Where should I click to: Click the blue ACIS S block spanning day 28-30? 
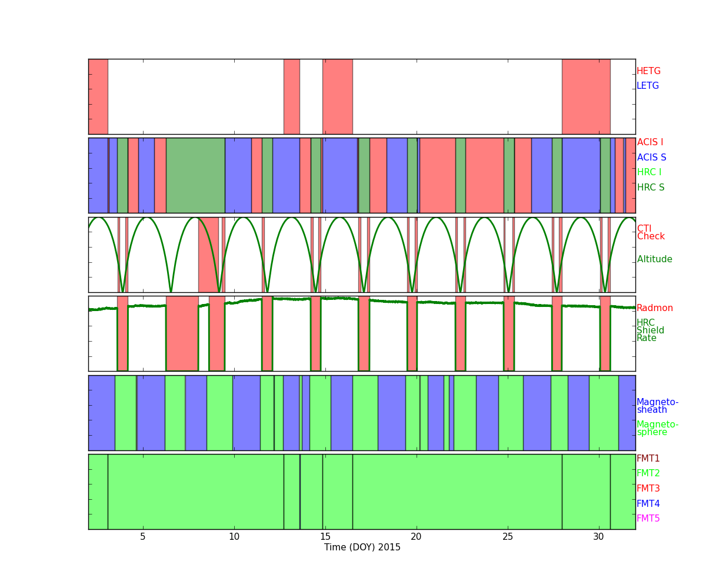pos(581,175)
